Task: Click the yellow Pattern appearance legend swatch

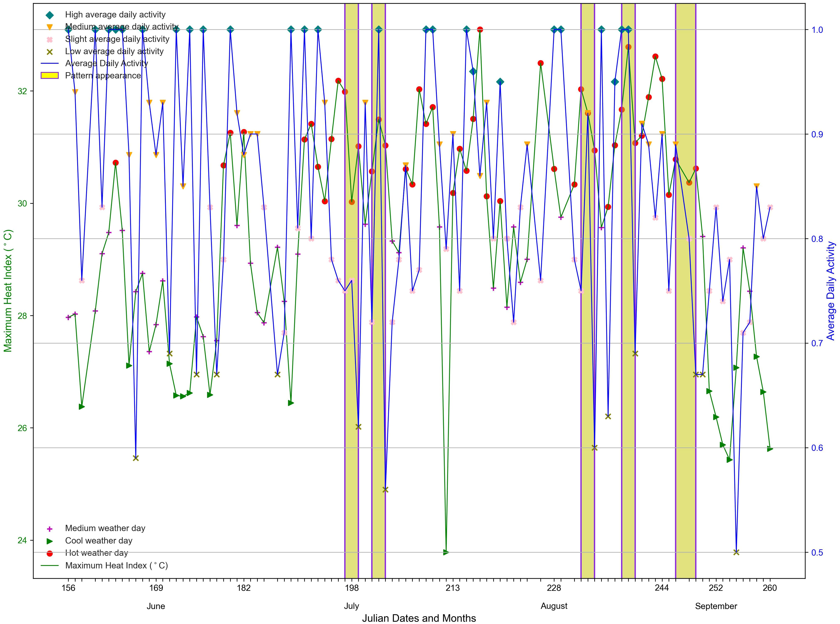Action: click(50, 76)
